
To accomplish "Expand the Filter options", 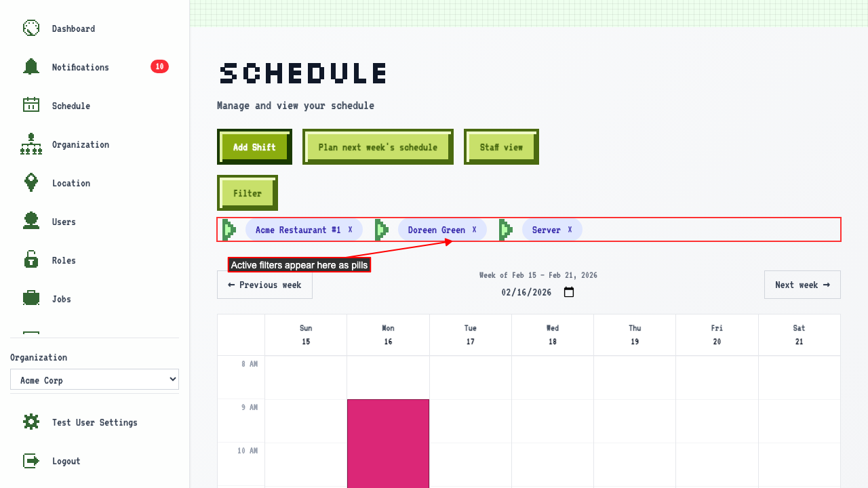I will click(x=248, y=193).
